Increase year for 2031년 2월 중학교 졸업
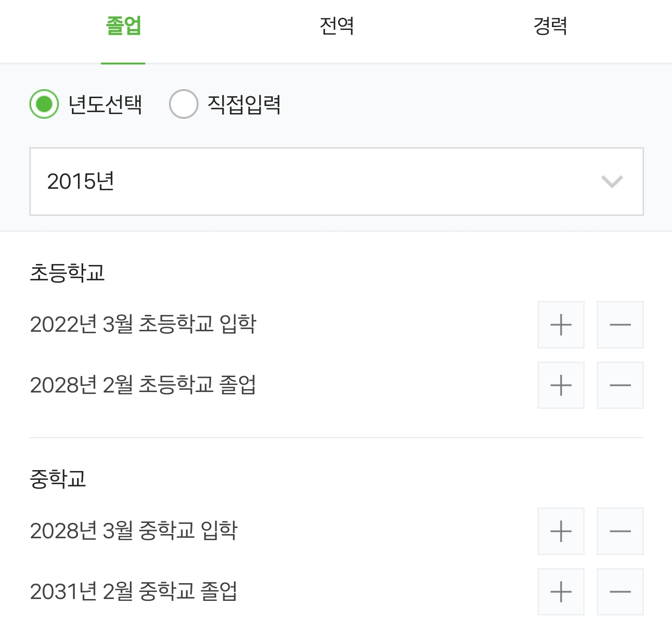The width and height of the screenshot is (672, 642). pos(561,592)
